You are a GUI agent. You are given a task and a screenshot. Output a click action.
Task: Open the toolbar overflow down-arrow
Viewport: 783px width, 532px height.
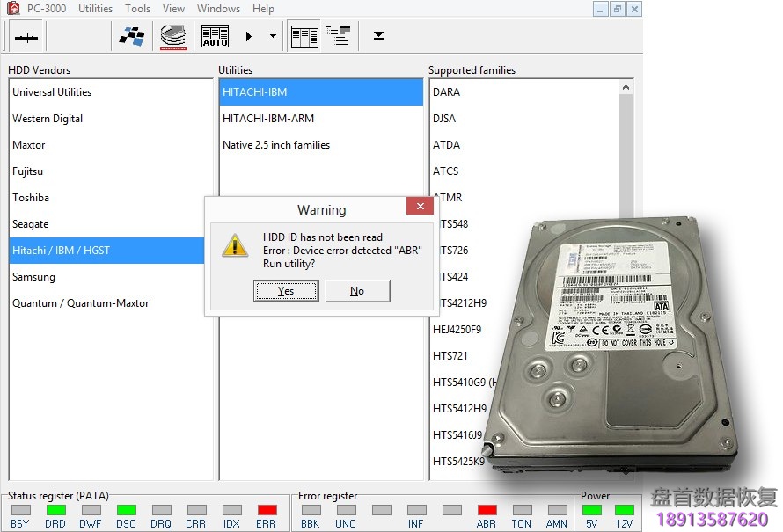(x=378, y=37)
